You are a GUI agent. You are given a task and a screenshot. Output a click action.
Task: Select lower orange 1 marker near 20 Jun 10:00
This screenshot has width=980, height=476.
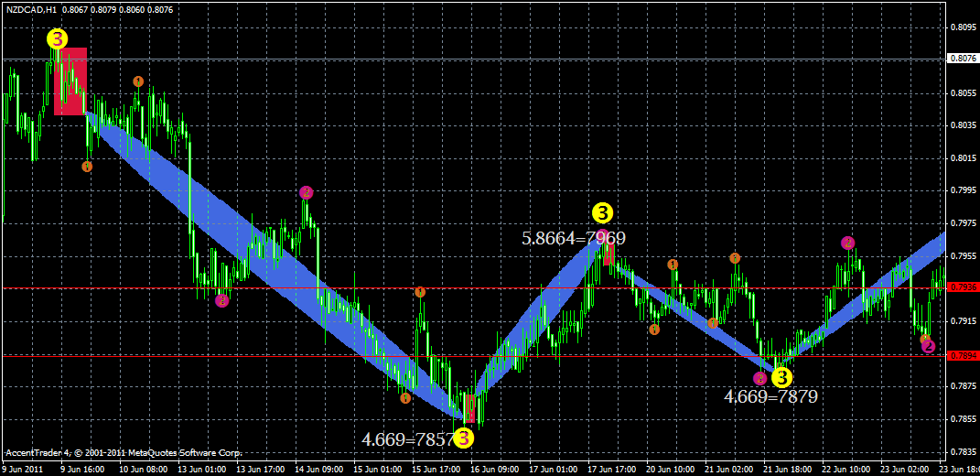(653, 329)
